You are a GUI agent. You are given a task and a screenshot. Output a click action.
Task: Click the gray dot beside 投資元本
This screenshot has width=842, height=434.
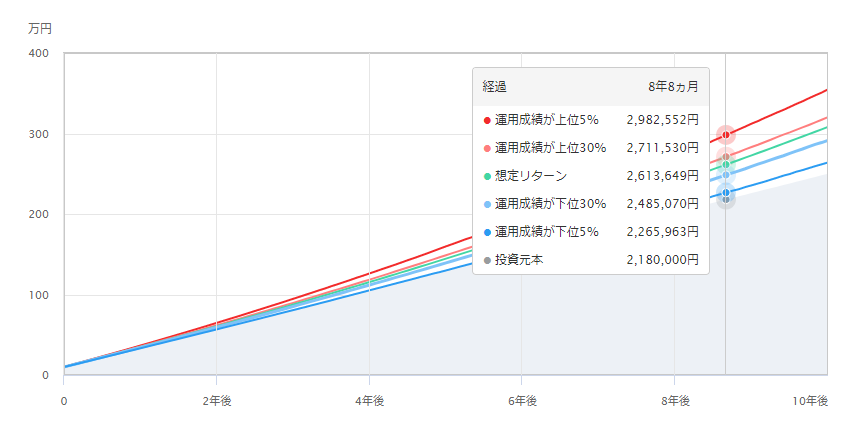pyautogui.click(x=487, y=260)
